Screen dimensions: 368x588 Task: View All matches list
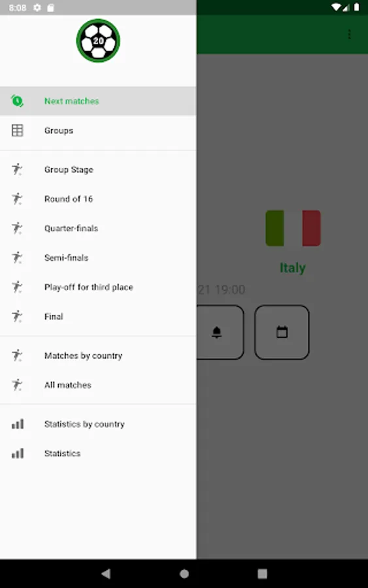click(98, 385)
